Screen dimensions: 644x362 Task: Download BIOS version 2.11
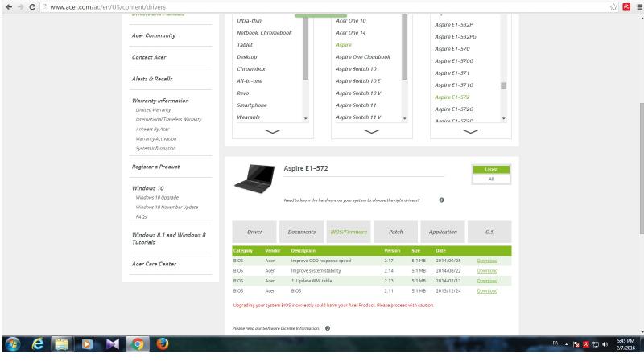tap(487, 291)
